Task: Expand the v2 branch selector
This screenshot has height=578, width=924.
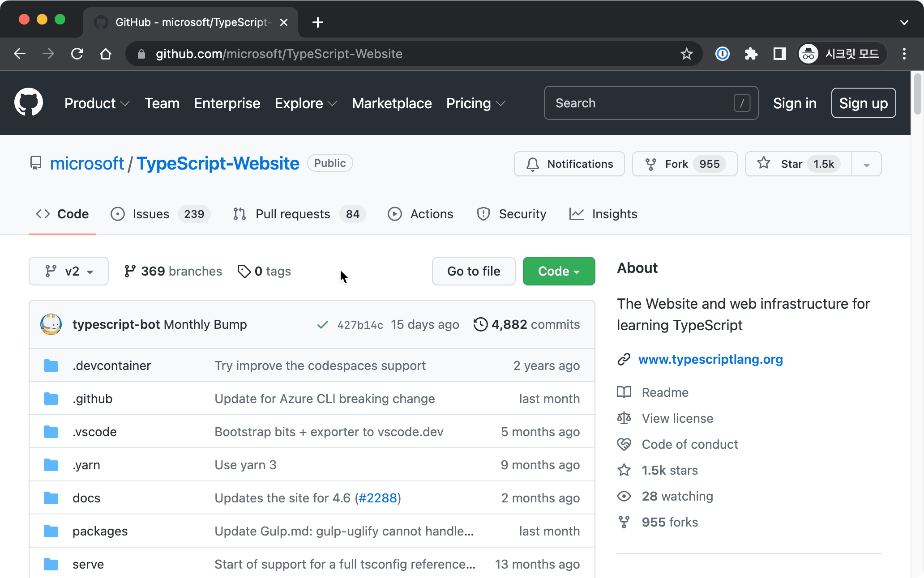Action: tap(68, 271)
